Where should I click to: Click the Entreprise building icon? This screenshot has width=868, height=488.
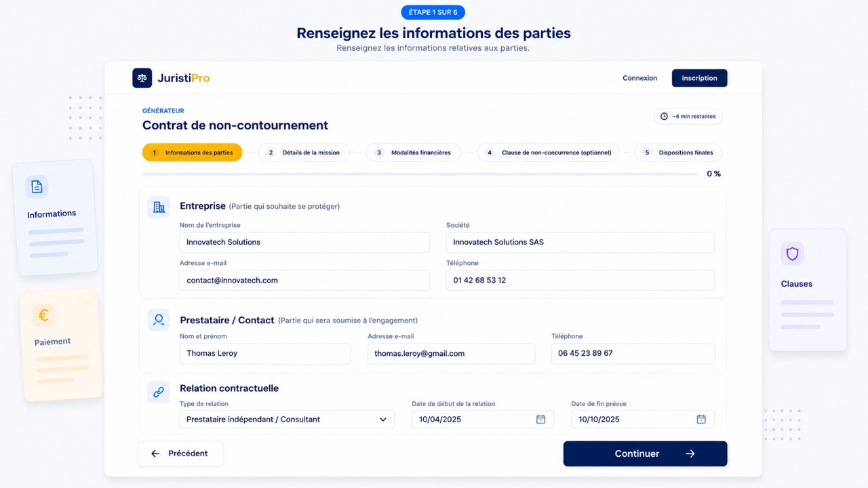159,207
